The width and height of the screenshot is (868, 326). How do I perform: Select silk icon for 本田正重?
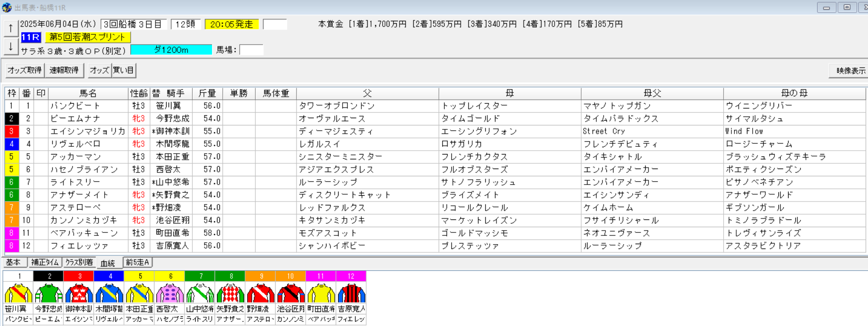139,293
